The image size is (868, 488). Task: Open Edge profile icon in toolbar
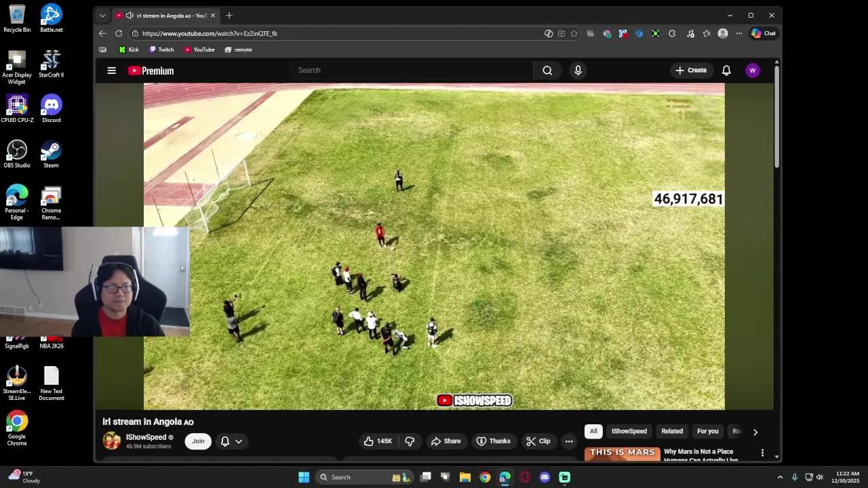click(723, 33)
